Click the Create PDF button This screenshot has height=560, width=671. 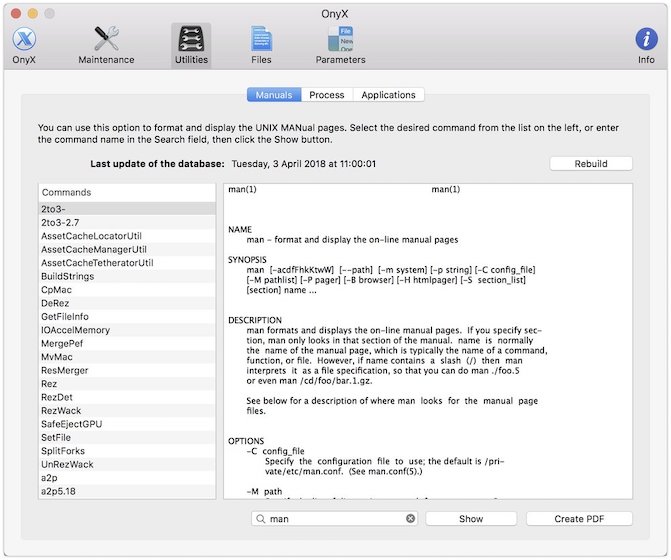(579, 519)
